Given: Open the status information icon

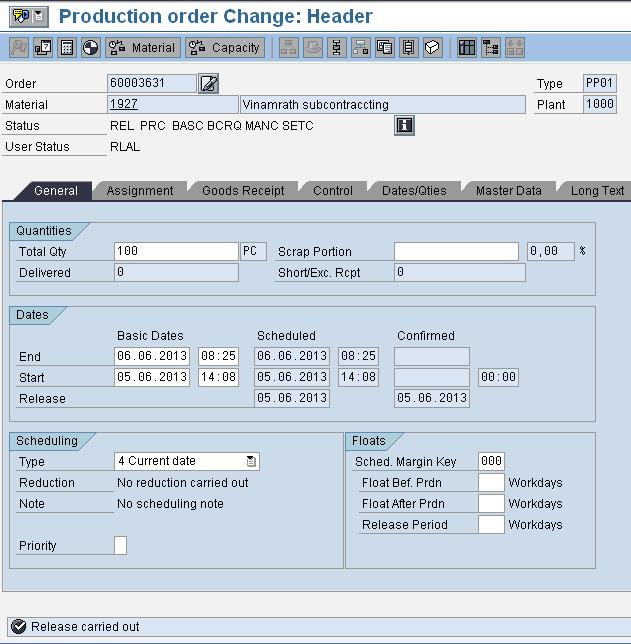Looking at the screenshot, I should [x=405, y=125].
